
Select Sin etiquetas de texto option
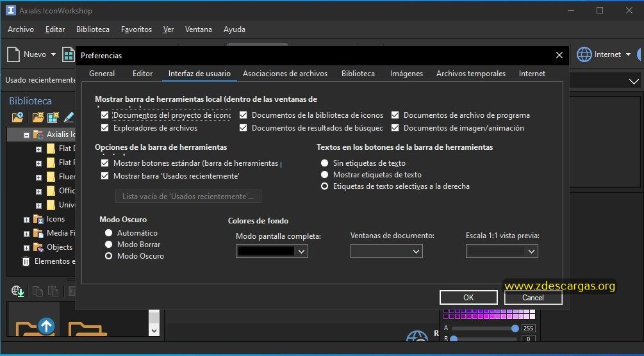point(324,163)
